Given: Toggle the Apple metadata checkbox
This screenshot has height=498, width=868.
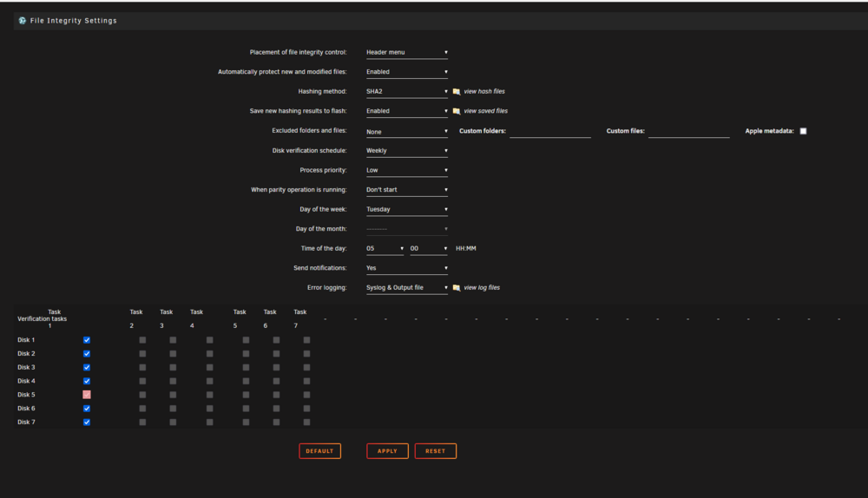Looking at the screenshot, I should click(803, 131).
